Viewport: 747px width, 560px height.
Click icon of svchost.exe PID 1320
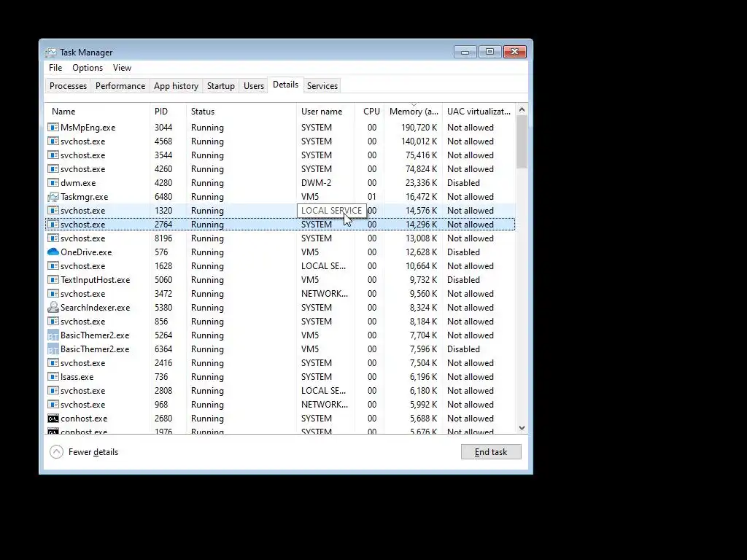53,211
